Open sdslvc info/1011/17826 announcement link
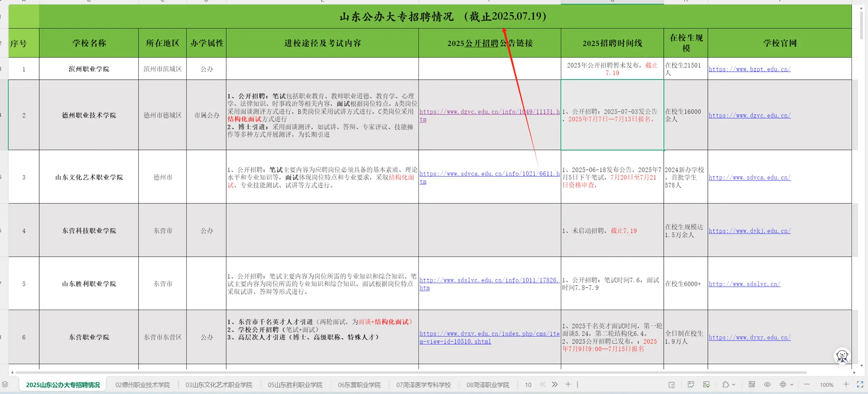The height and width of the screenshot is (394, 868). click(x=490, y=284)
